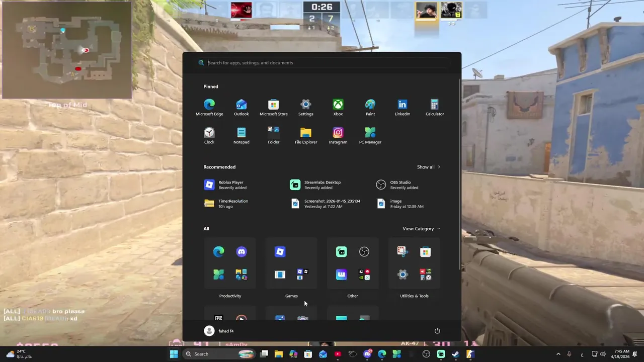Launch Outlook from the Pinned section
Image resolution: width=644 pixels, height=362 pixels.
tap(242, 108)
